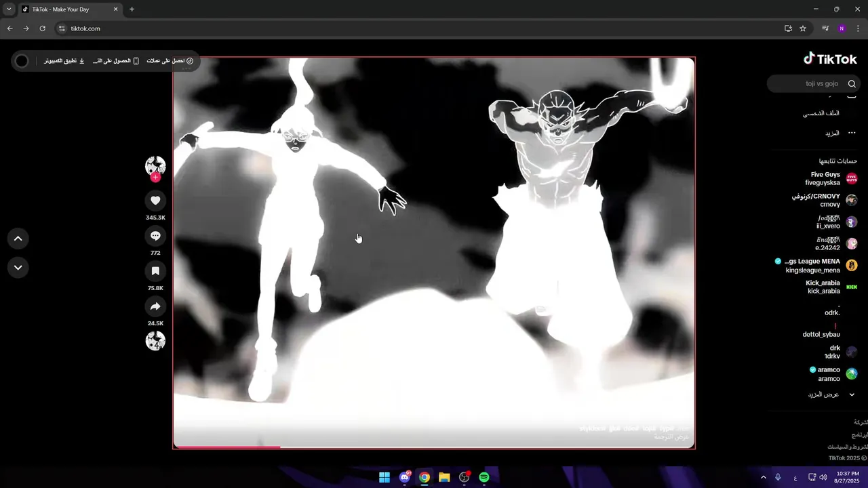Open the comments bubble showing 772
Viewport: 868px width, 488px height.
(155, 236)
